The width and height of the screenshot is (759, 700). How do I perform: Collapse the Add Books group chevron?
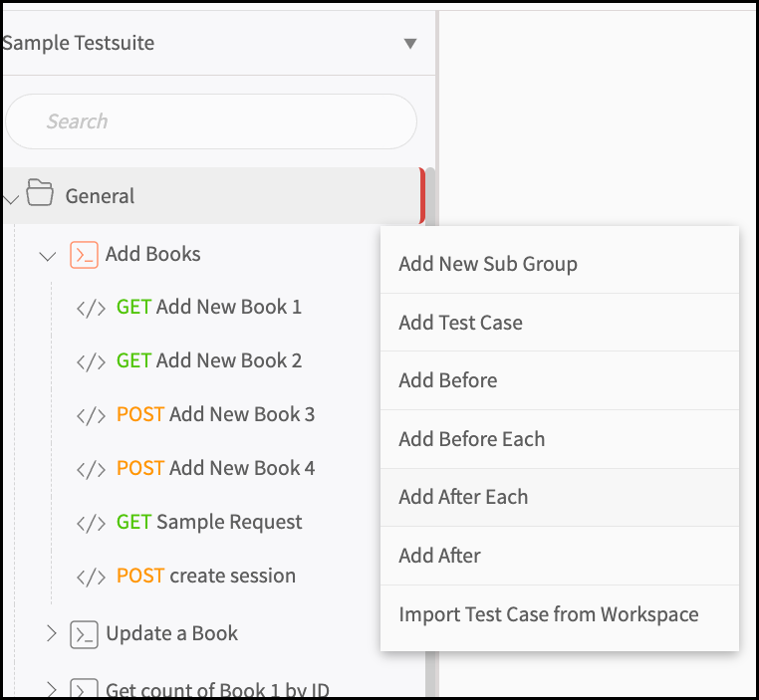[48, 256]
